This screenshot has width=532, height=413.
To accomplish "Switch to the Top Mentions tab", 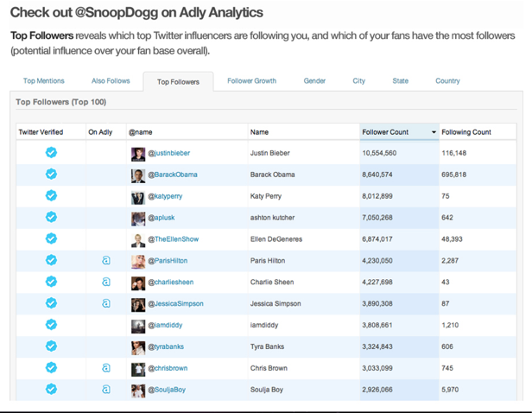I will (x=44, y=81).
